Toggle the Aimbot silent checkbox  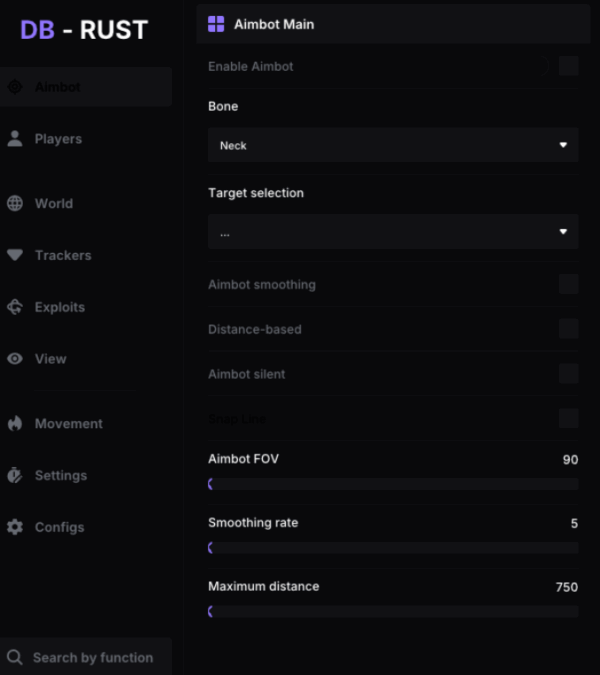[568, 374]
